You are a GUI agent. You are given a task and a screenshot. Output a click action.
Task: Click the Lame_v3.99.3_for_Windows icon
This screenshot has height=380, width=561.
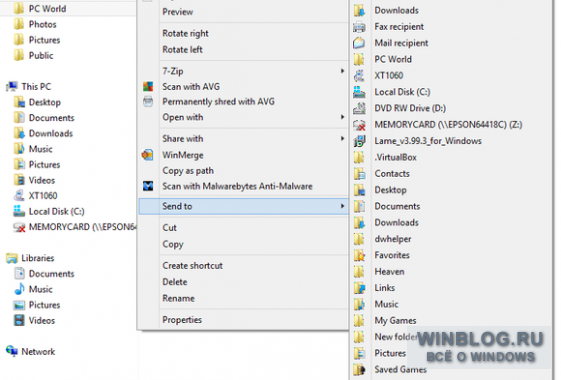coord(359,141)
